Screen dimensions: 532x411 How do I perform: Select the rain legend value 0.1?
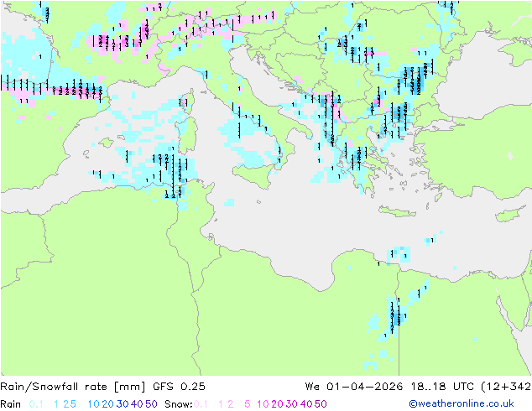tap(36, 404)
